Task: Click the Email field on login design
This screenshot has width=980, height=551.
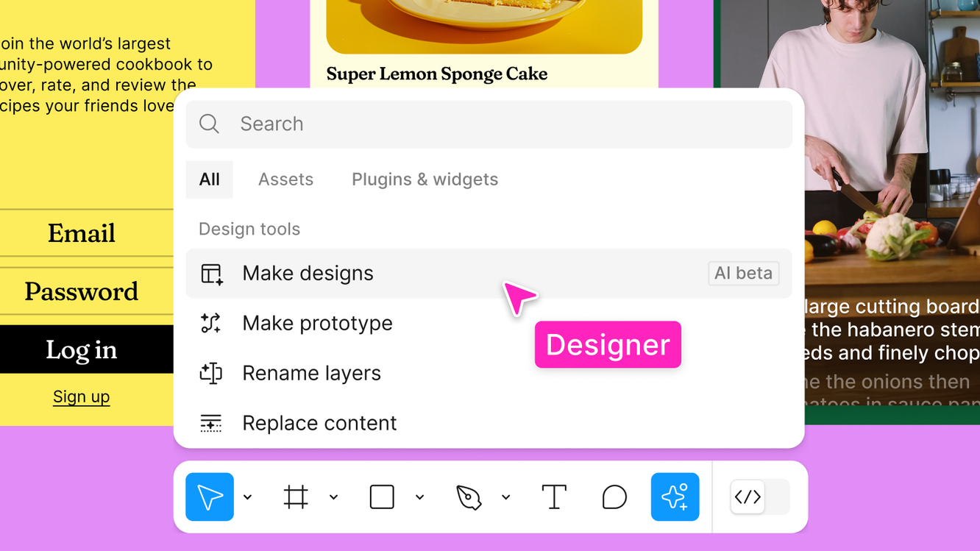Action: tap(86, 233)
